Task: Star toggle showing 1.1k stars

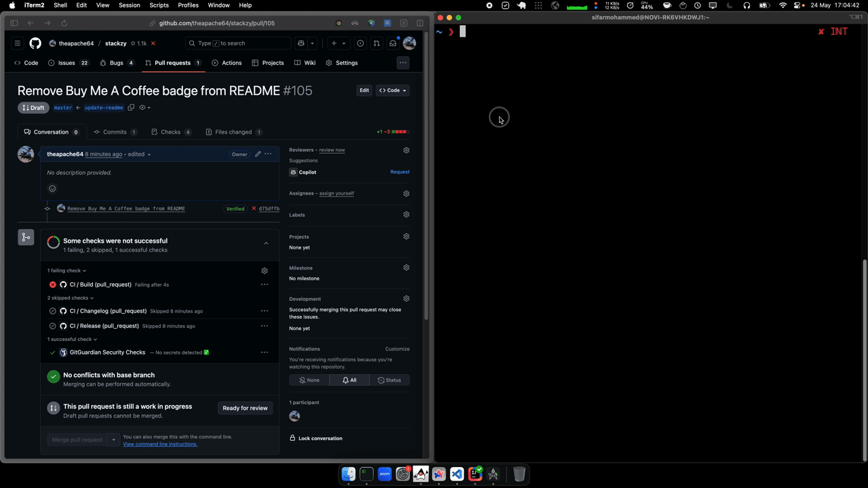Action: coord(138,43)
